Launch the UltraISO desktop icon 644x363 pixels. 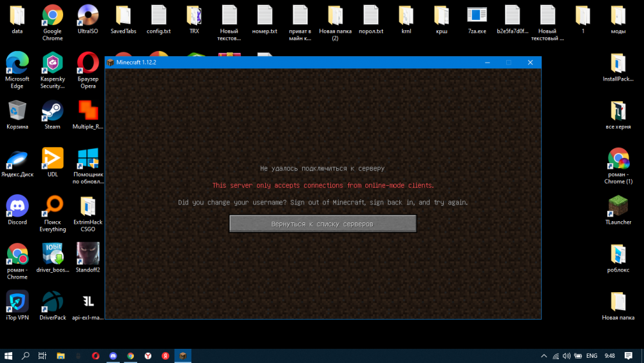[x=88, y=19]
